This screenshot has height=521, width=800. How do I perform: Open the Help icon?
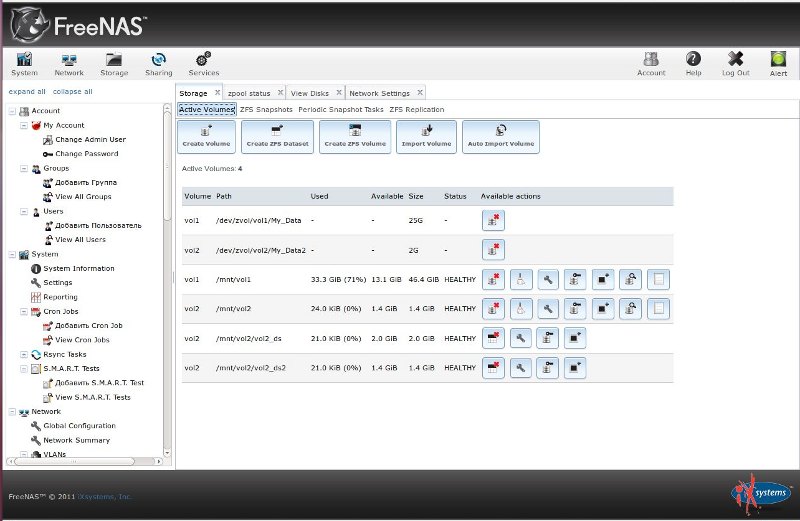tap(693, 64)
